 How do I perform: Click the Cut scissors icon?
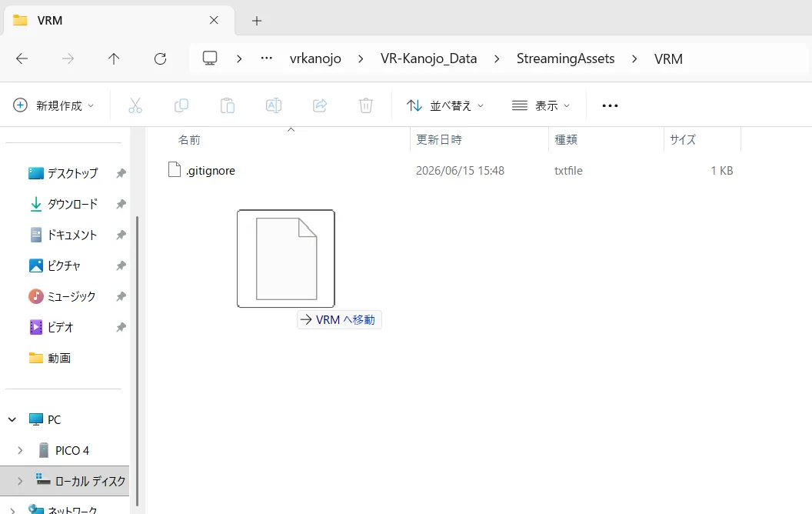coord(135,105)
